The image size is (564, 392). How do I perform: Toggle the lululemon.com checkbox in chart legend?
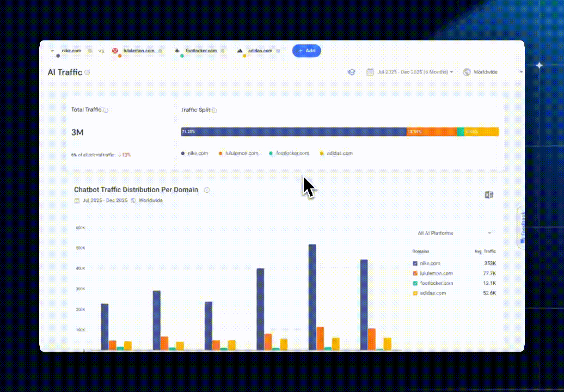(x=415, y=273)
